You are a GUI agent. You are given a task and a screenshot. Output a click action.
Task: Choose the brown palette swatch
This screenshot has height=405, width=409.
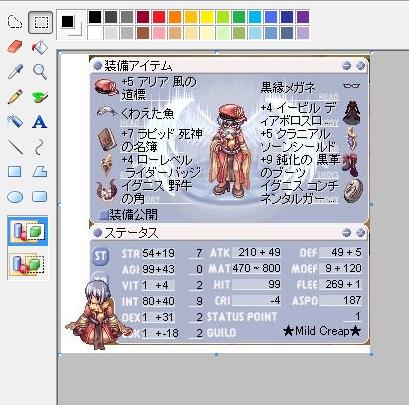(143, 33)
